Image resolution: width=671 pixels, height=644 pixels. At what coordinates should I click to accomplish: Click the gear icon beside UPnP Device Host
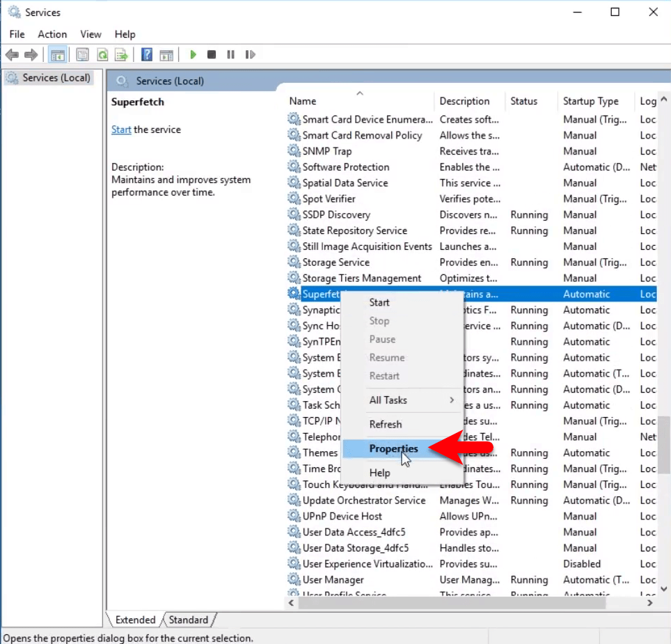[x=294, y=516]
